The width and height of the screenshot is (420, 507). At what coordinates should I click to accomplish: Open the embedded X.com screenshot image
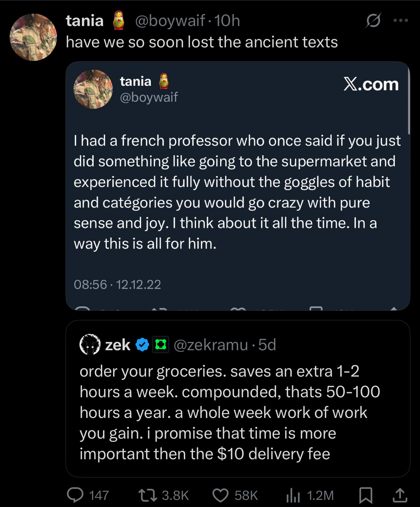click(x=238, y=185)
